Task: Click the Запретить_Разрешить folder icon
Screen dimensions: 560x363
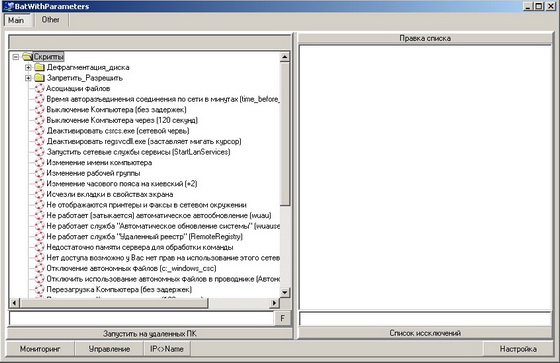Action: [x=39, y=78]
